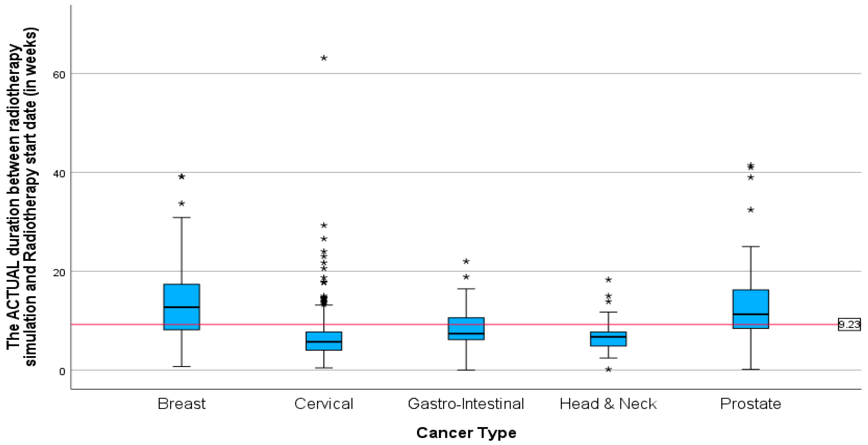Select the Prostate category label
Viewport: 868px width, 445px height.
[751, 404]
